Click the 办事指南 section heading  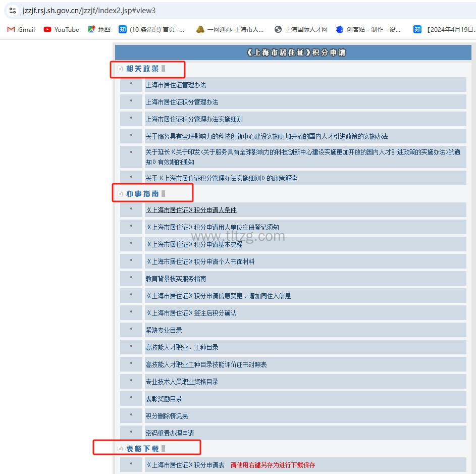(x=142, y=194)
